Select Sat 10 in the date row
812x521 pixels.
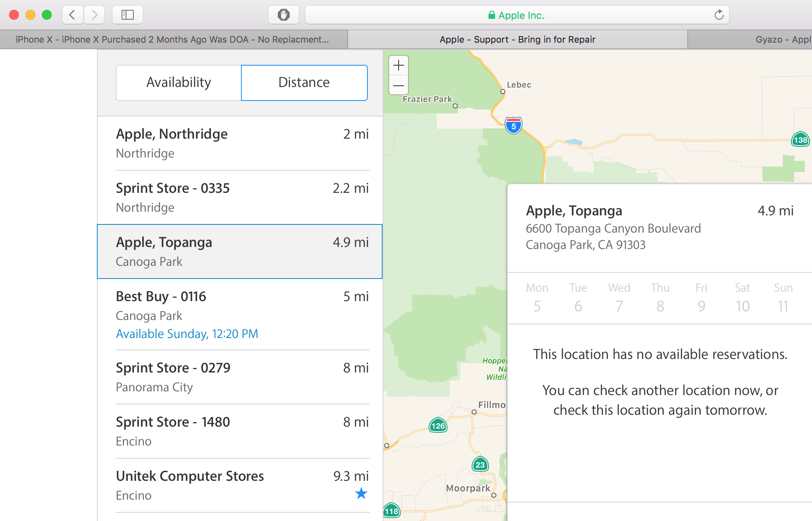(742, 298)
